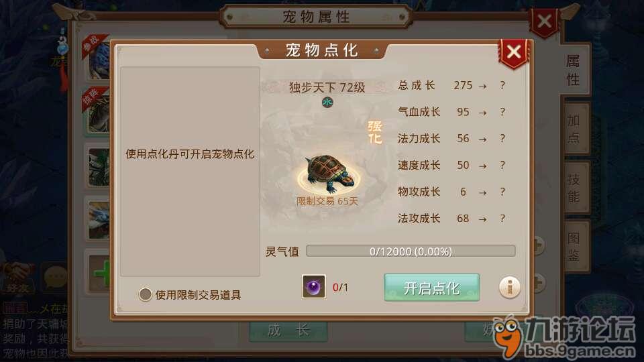Click the green plus add-pet slot

tap(100, 274)
